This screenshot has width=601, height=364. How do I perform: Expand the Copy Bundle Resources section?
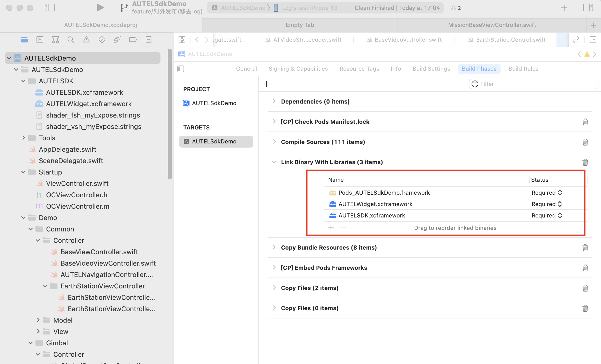coord(274,247)
